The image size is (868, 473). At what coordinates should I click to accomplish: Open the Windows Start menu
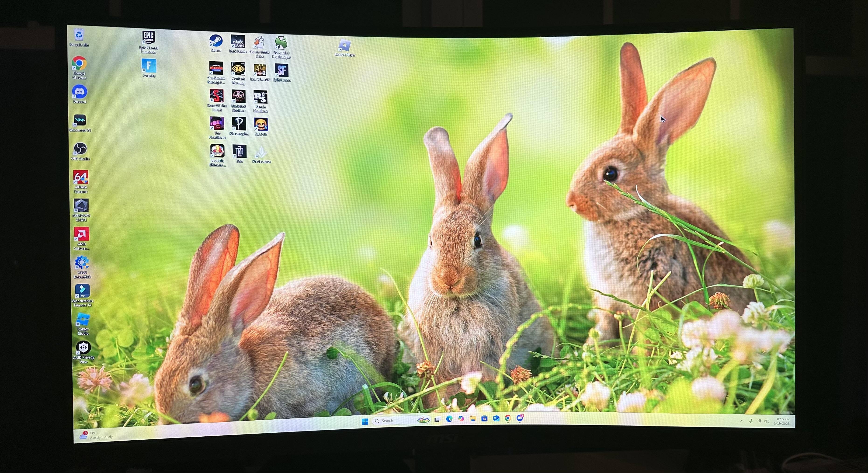[x=365, y=421]
